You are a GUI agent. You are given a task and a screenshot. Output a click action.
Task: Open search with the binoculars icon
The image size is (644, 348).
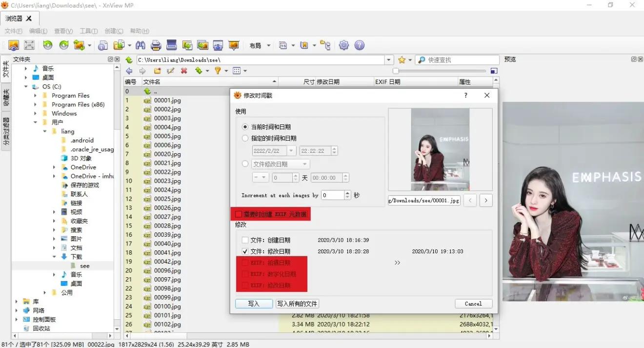pos(141,45)
